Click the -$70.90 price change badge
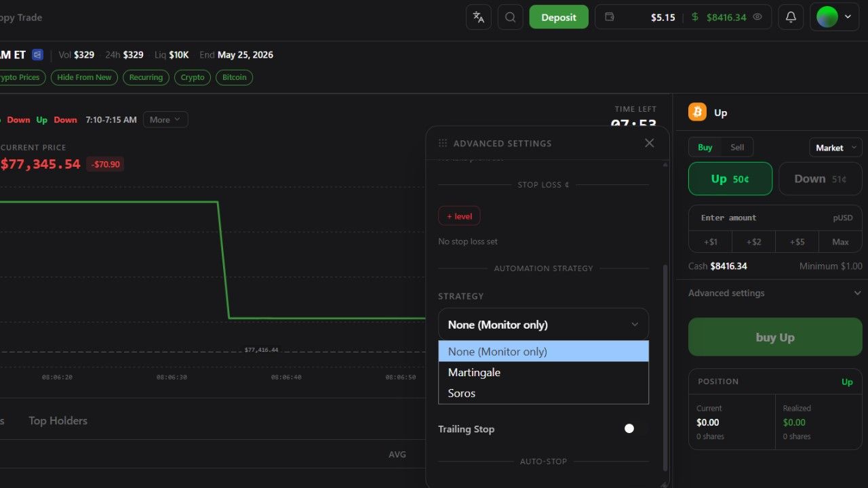This screenshot has width=868, height=488. point(105,164)
